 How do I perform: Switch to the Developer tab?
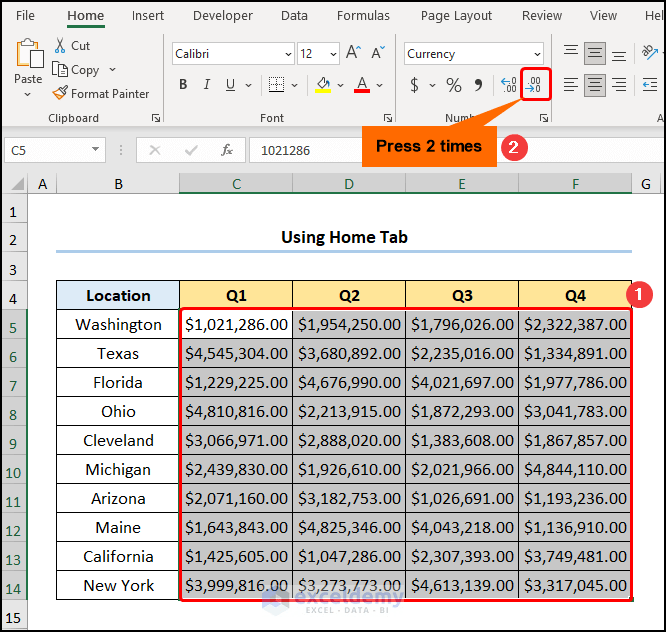click(223, 16)
